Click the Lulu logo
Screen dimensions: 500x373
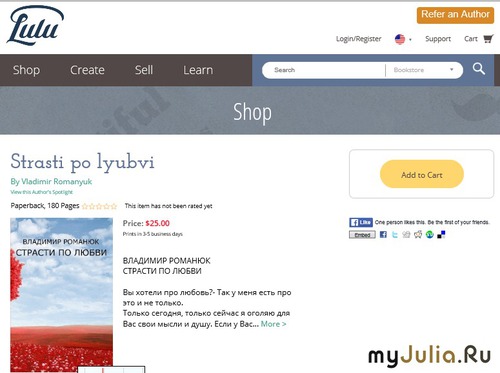pos(35,26)
